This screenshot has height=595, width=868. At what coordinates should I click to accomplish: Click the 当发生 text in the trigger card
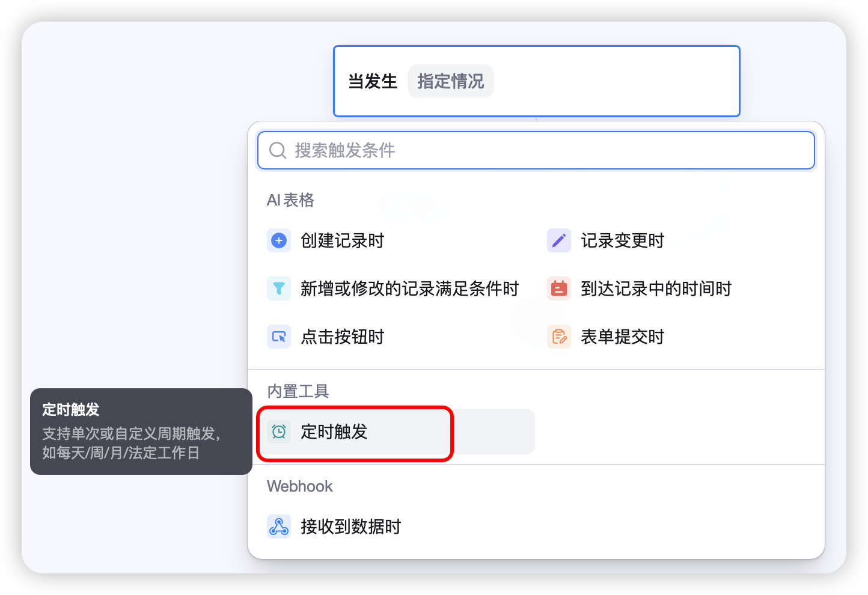pyautogui.click(x=373, y=81)
